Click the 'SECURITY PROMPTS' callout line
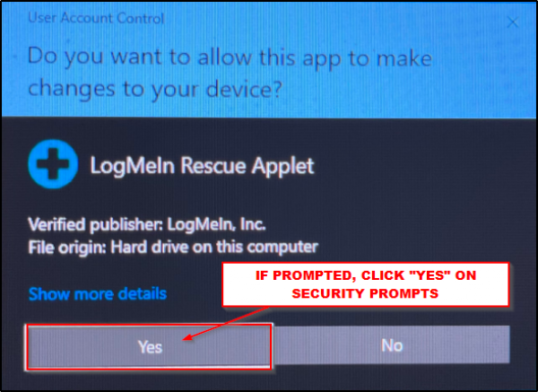The height and width of the screenshot is (392, 538). tap(365, 293)
